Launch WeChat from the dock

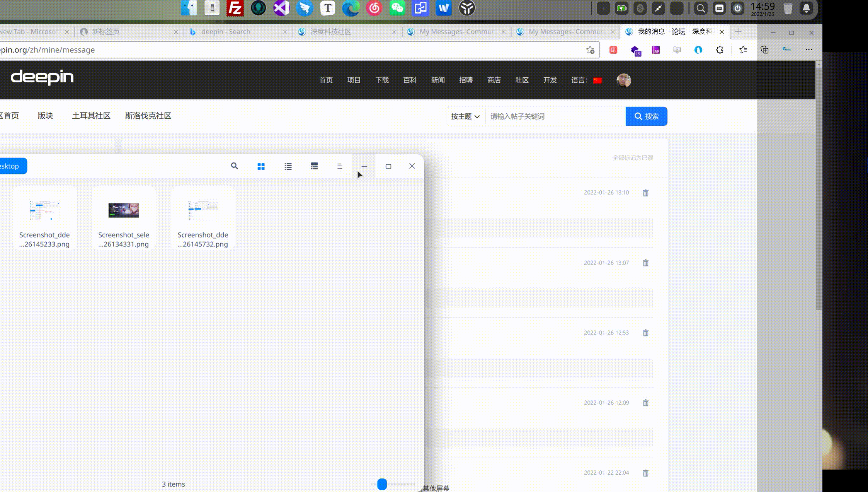click(397, 9)
